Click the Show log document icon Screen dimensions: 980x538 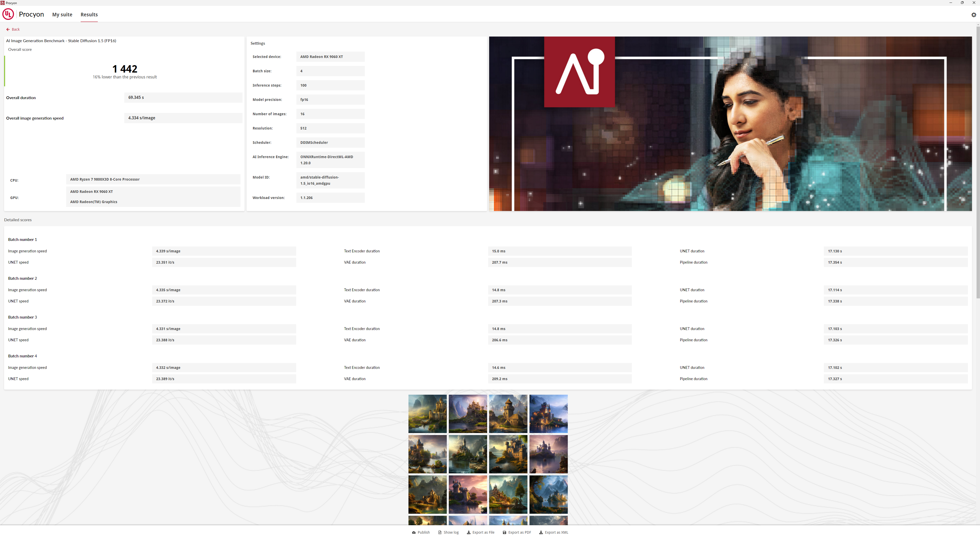pyautogui.click(x=440, y=532)
